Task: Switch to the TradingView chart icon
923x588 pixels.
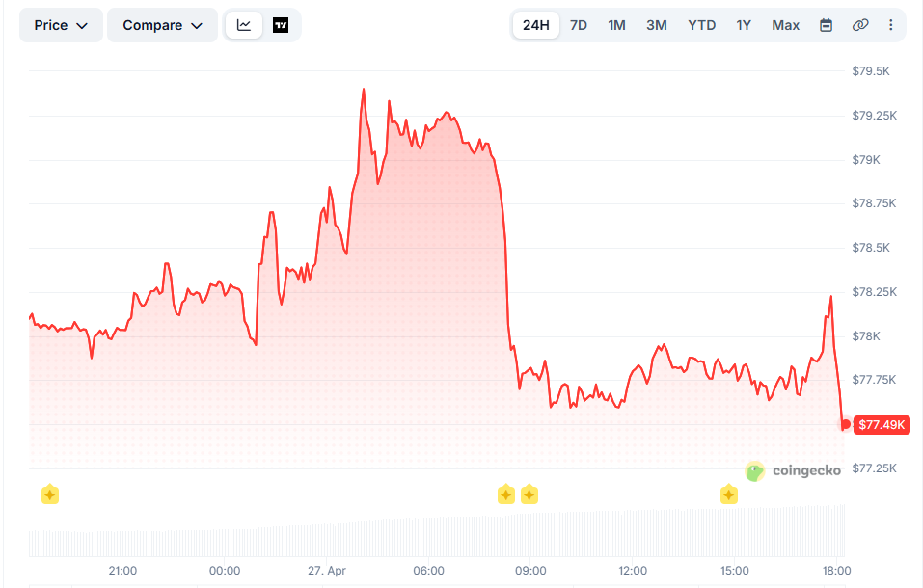Action: 281,25
